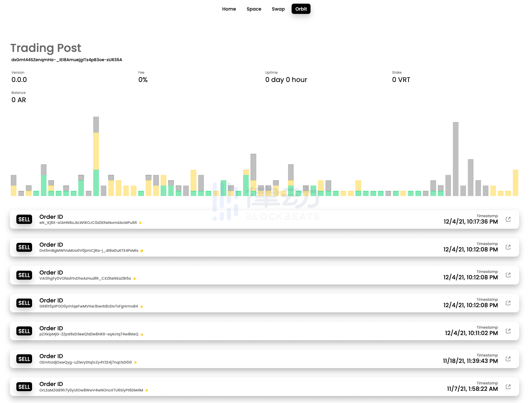This screenshot has width=532, height=403.
Task: Open external link for 11/7/21 order
Action: [x=508, y=387]
